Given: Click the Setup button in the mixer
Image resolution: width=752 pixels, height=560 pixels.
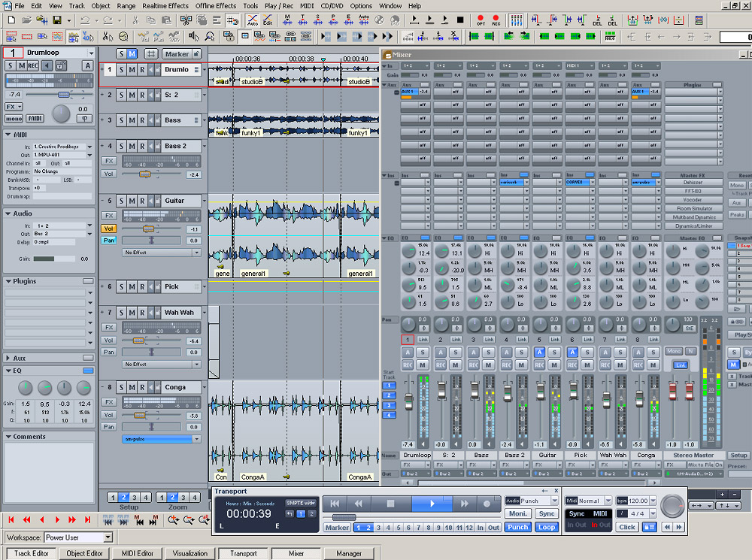Looking at the screenshot, I should (x=738, y=455).
